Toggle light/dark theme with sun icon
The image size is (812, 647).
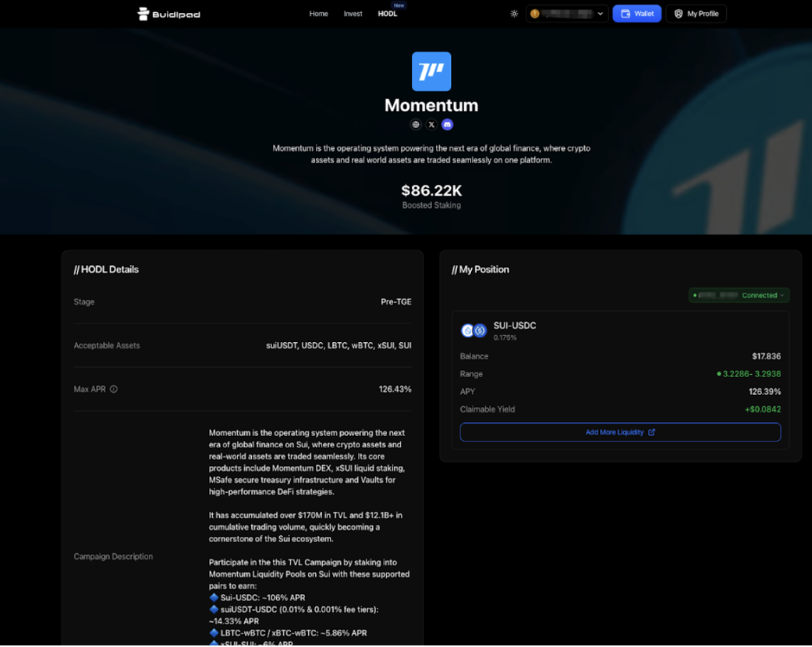[514, 14]
